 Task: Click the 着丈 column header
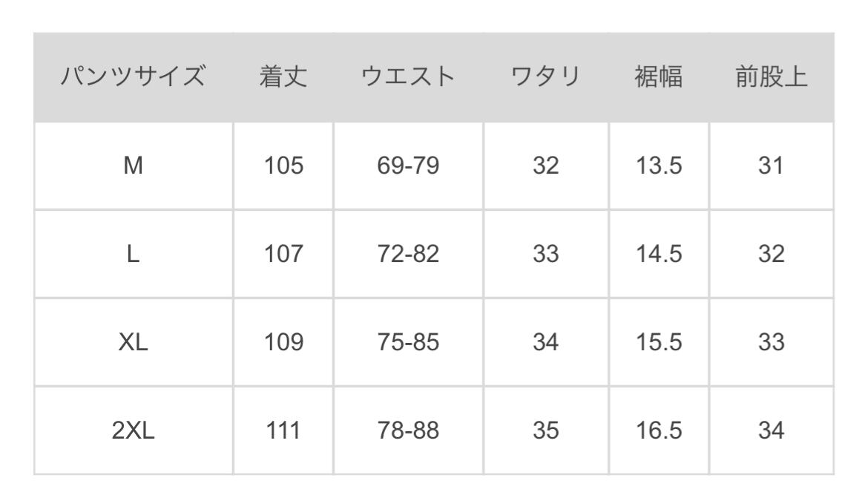pos(283,78)
